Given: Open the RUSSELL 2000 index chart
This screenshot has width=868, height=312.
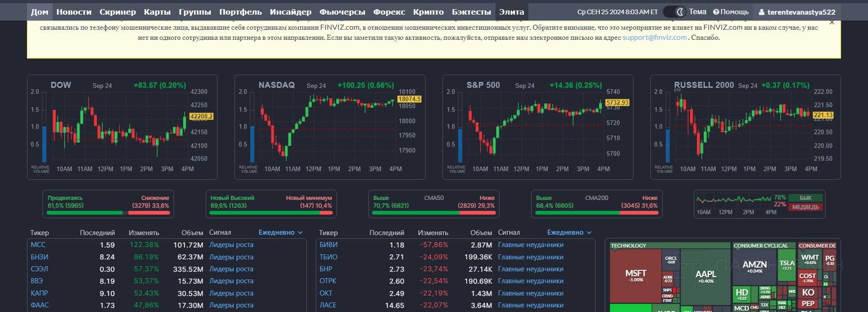Looking at the screenshot, I should 745,127.
